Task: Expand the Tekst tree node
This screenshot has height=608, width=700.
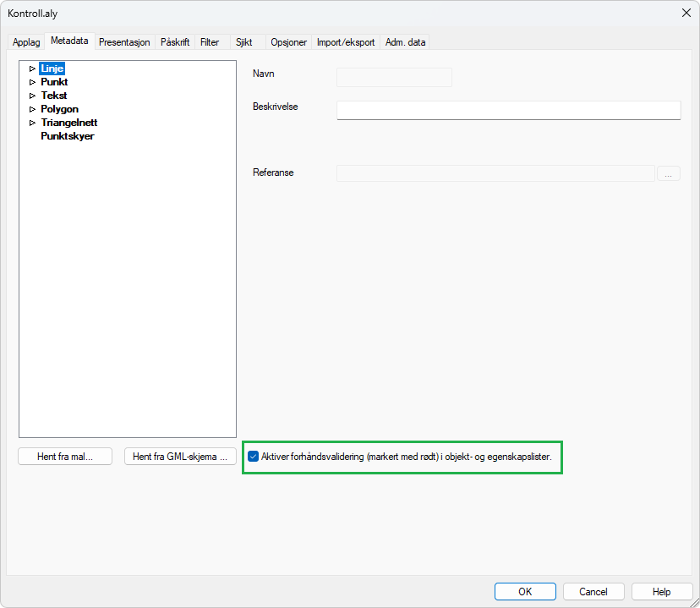Action: (x=32, y=96)
